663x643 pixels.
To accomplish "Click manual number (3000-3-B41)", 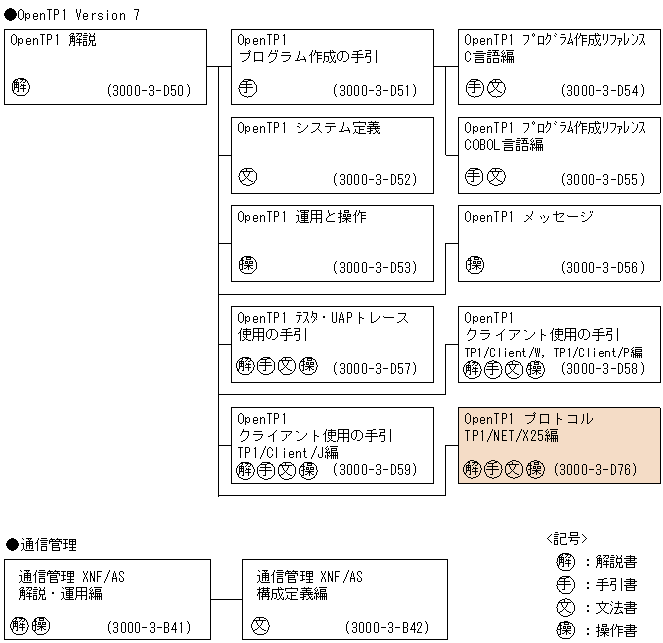I will point(149,627).
